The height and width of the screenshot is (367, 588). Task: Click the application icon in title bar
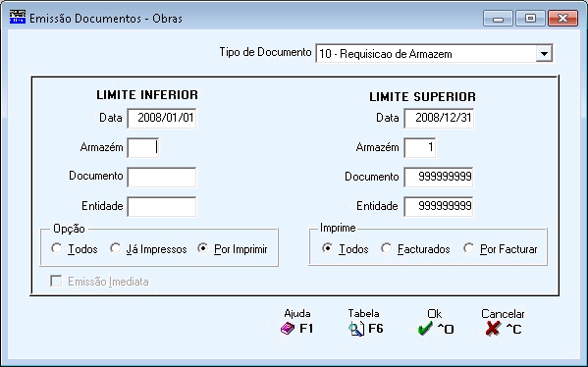pyautogui.click(x=18, y=18)
